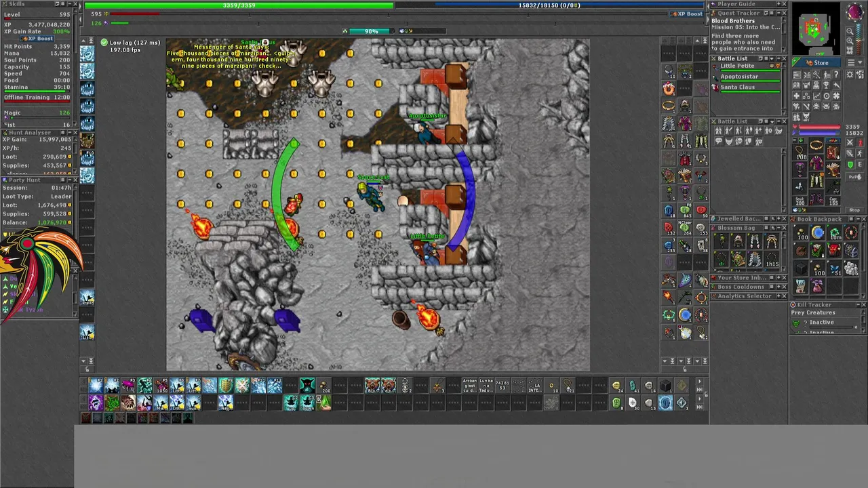Toggle the running figure chase mode
868x488 pixels.
[x=860, y=153]
